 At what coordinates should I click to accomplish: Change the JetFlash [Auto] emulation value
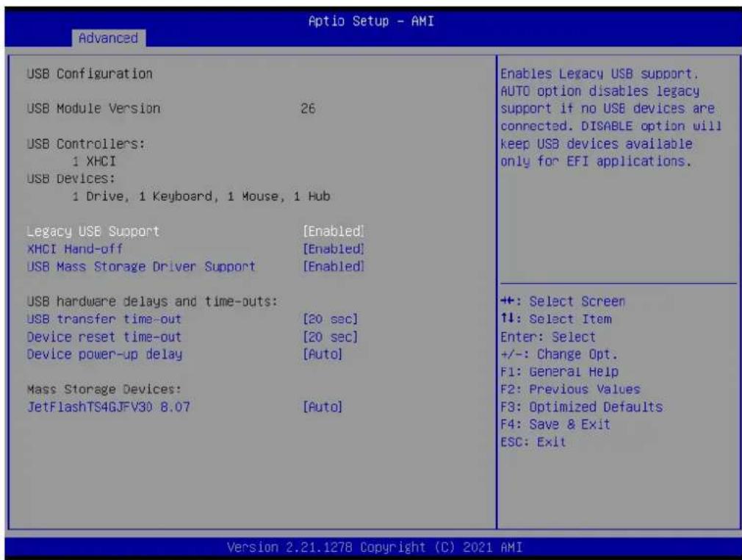(x=323, y=407)
